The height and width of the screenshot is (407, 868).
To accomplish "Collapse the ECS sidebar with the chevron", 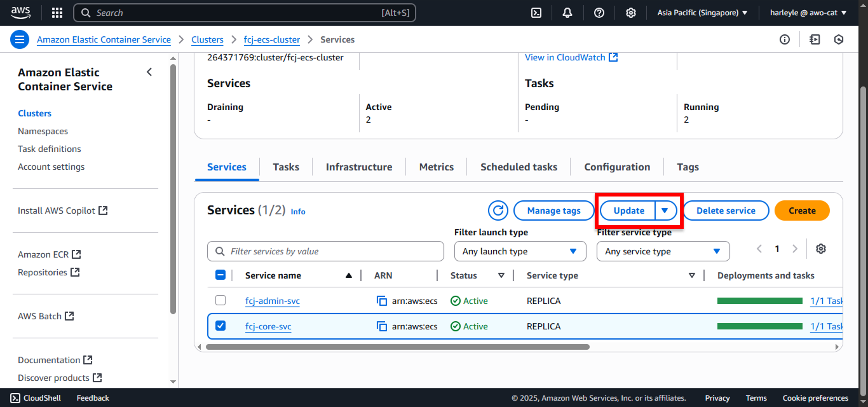I will pyautogui.click(x=149, y=72).
